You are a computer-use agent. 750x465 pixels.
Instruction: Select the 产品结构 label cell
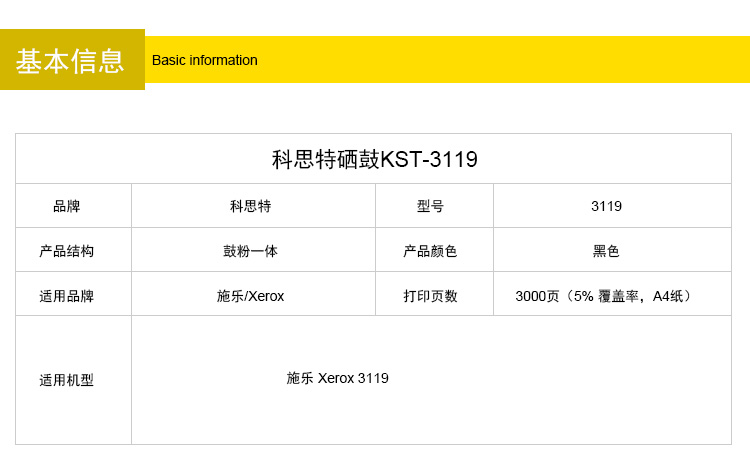tap(66, 251)
